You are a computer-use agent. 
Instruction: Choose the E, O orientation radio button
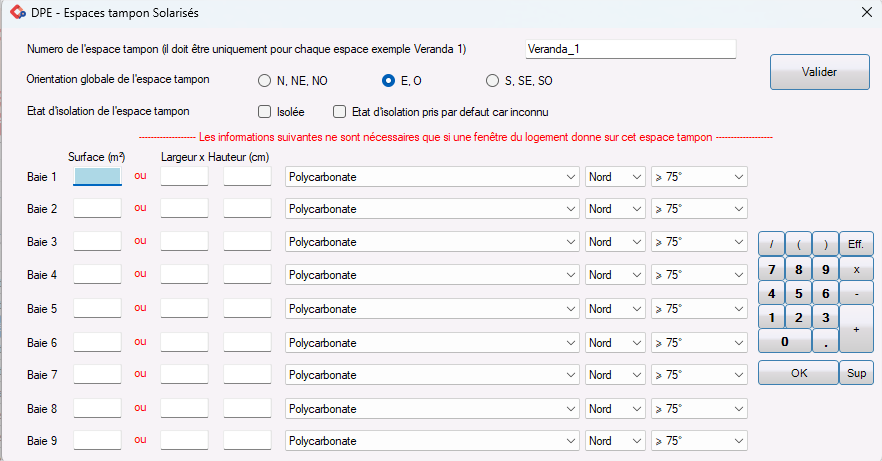pos(389,81)
